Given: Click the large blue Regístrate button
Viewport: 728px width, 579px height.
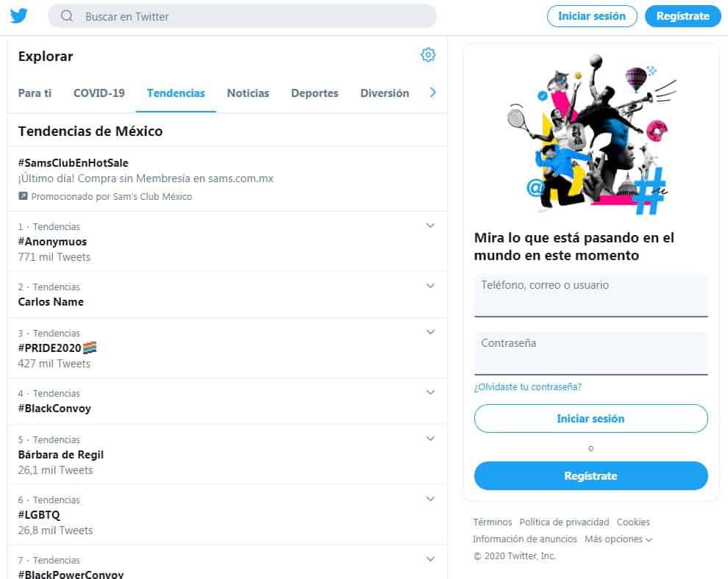Looking at the screenshot, I should [590, 476].
